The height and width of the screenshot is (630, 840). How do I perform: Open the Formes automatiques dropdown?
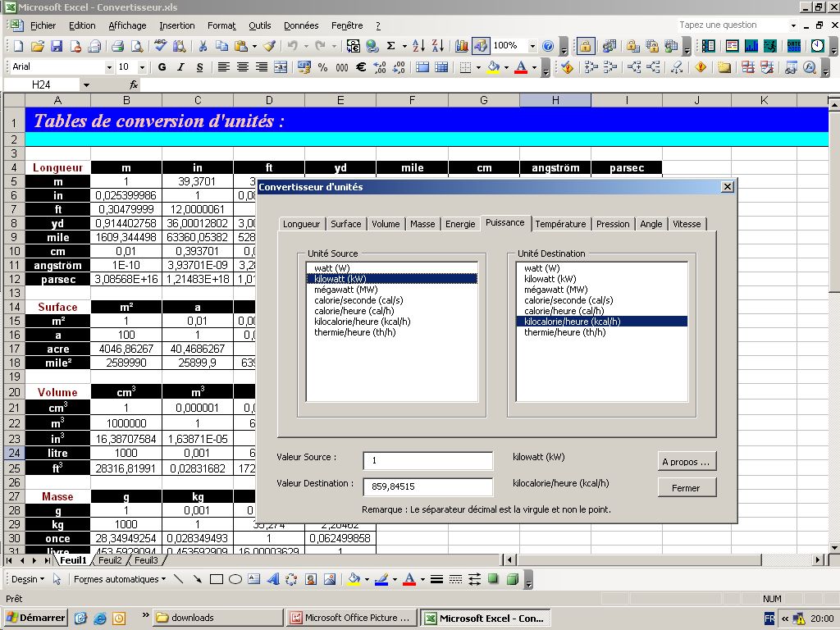[120, 579]
